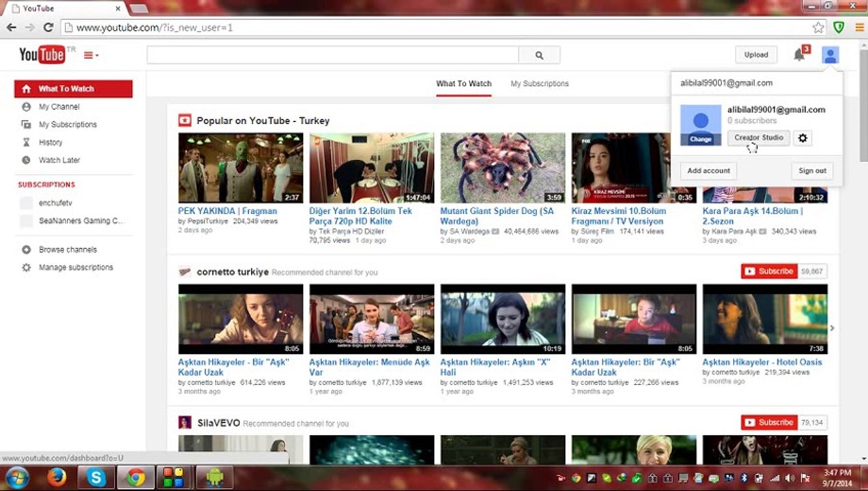Click Add account button

(x=708, y=170)
